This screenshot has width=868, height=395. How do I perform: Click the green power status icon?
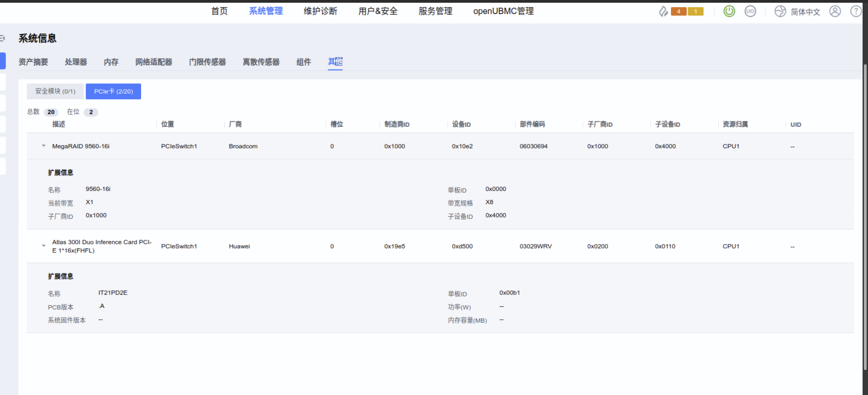point(729,11)
